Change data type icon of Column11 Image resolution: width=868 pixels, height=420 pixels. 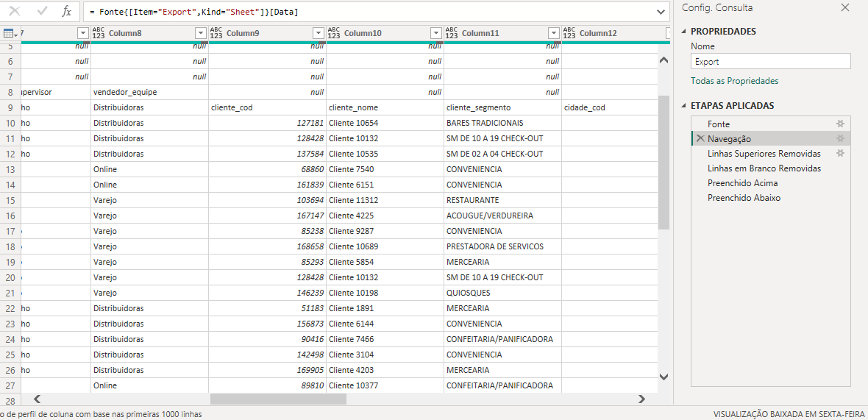pos(452,33)
